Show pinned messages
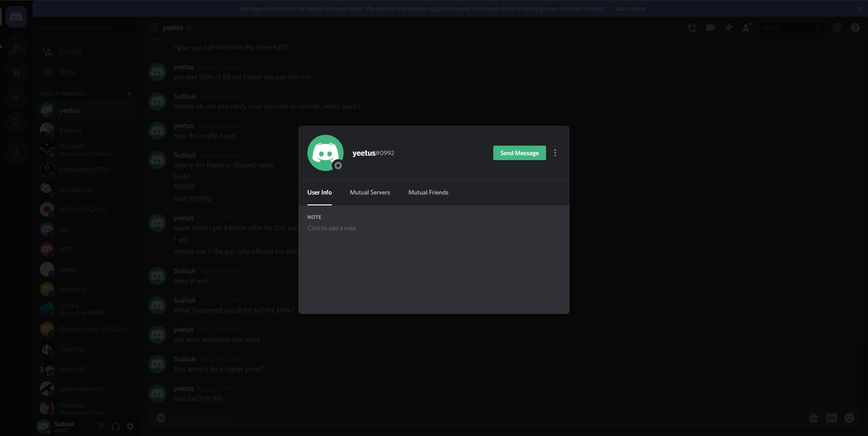The width and height of the screenshot is (868, 436). [729, 28]
